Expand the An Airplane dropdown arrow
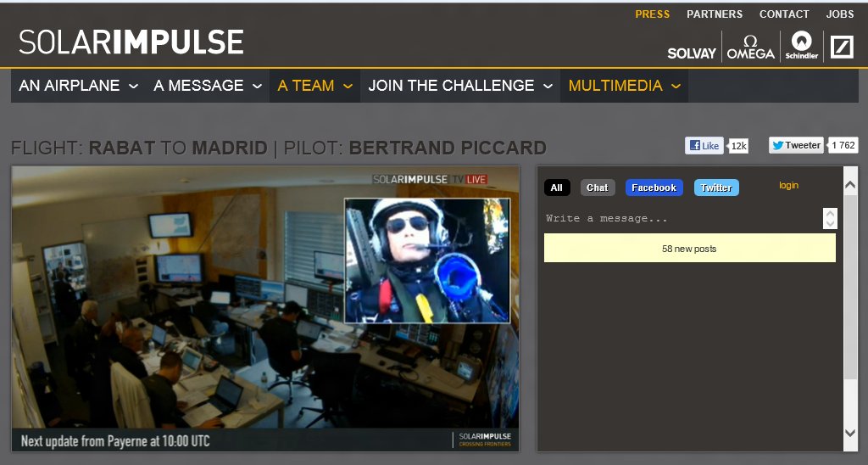The height and width of the screenshot is (465, 868). pos(133,87)
